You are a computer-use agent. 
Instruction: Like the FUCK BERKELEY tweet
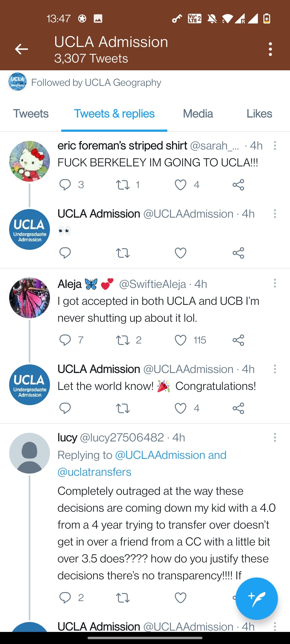coord(180,185)
